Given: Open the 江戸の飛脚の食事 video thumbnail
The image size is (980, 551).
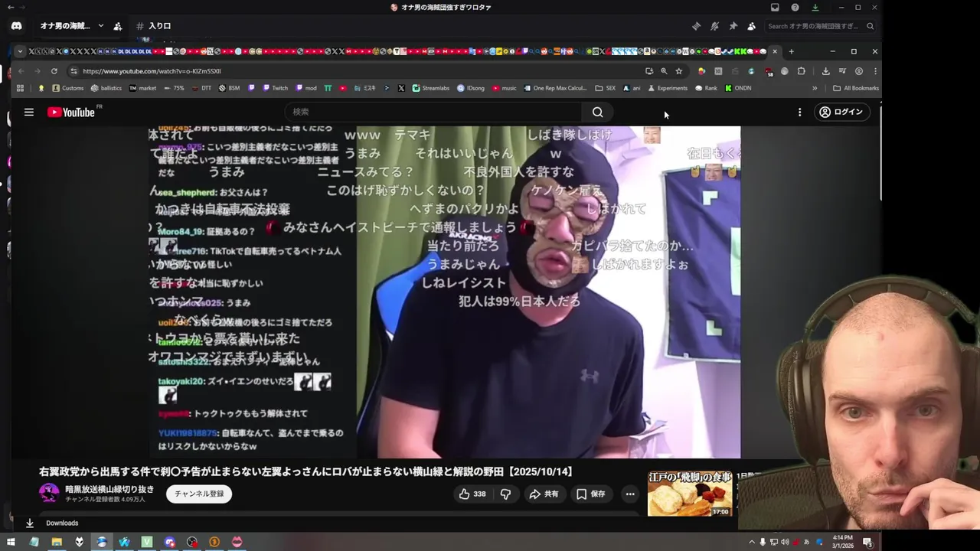Looking at the screenshot, I should 690,494.
